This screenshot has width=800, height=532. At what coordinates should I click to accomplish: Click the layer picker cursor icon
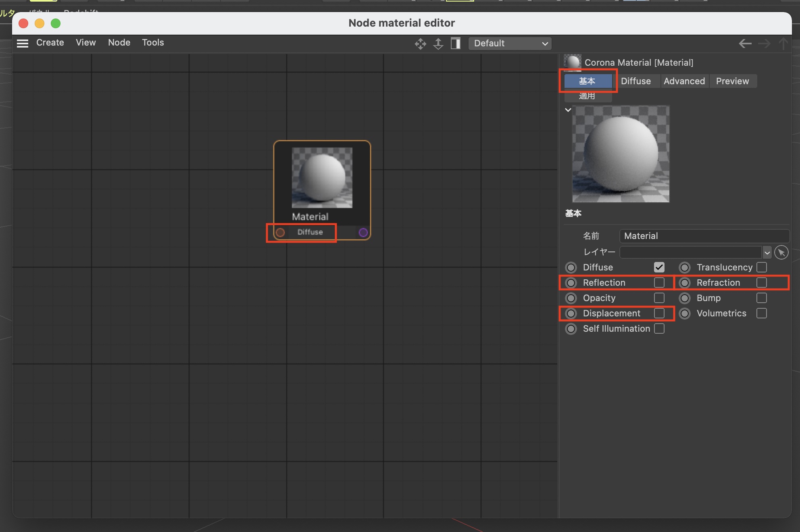tap(781, 253)
